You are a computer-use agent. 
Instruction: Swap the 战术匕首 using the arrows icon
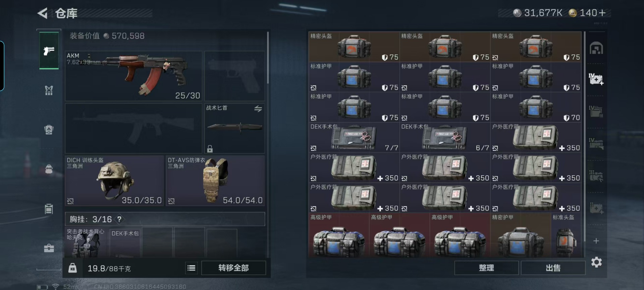258,109
